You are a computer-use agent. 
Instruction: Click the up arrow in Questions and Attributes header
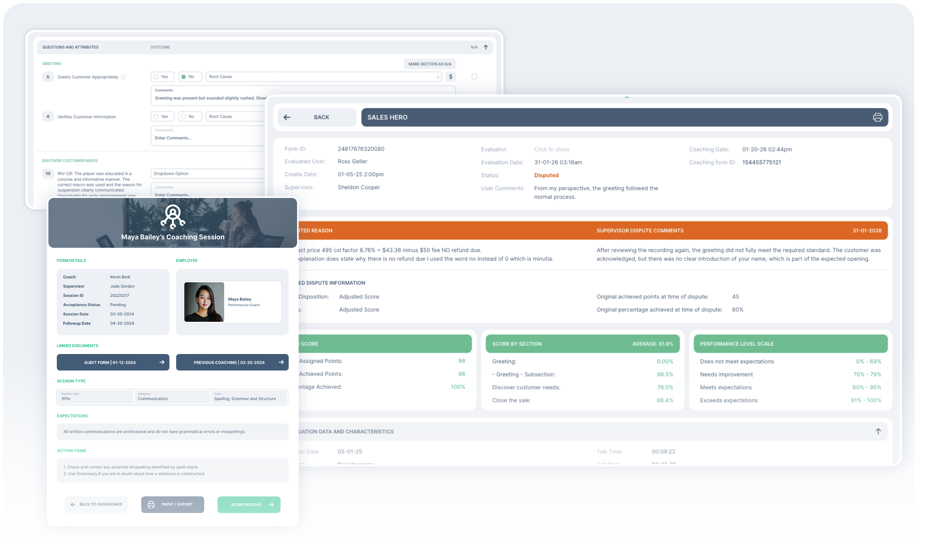coord(486,47)
